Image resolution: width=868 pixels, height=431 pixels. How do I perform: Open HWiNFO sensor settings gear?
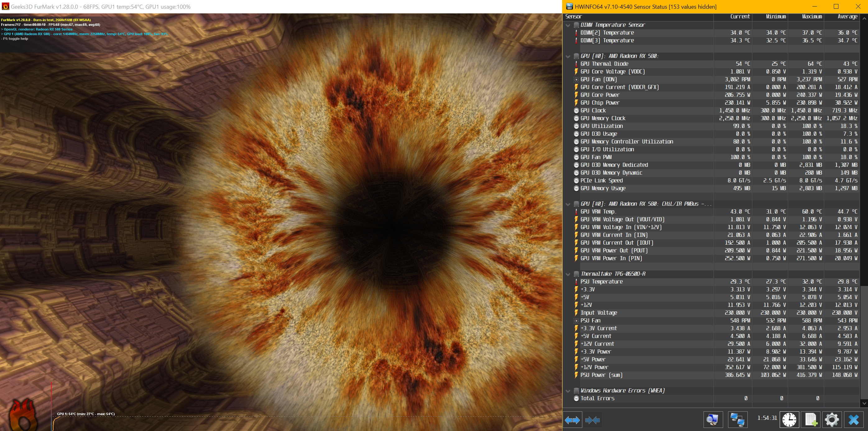pos(832,420)
